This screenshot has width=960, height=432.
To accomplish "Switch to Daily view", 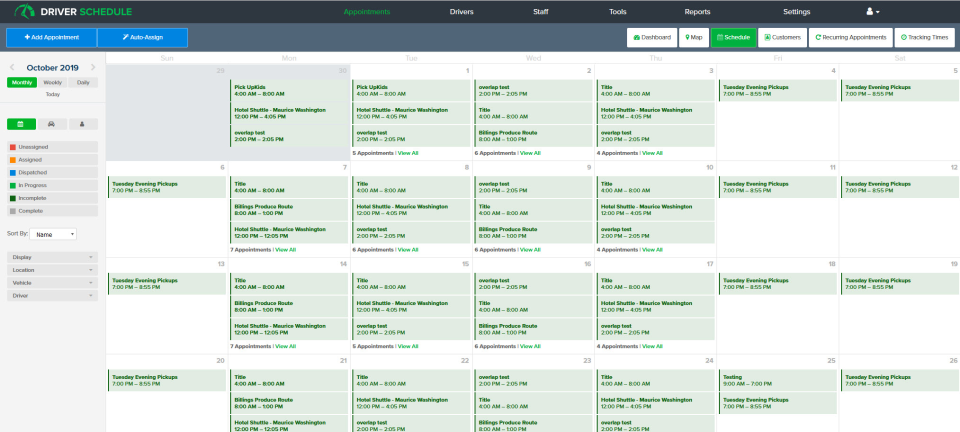I will point(83,83).
